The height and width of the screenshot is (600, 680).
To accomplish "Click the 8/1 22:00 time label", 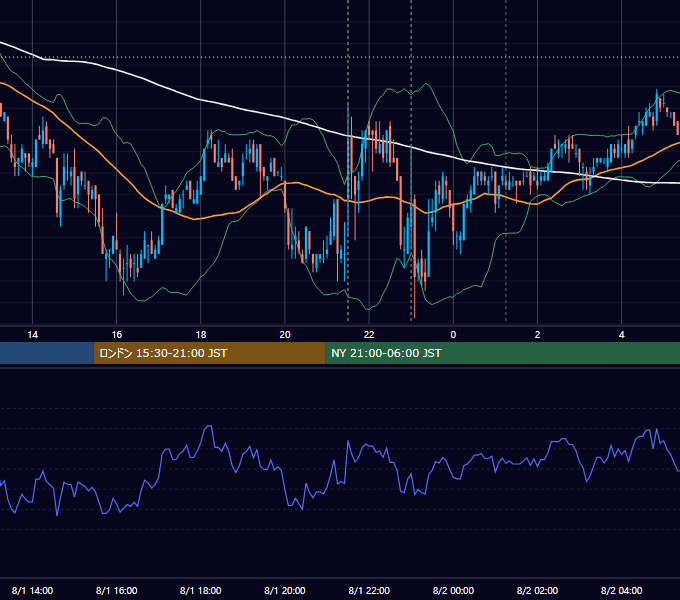I will 369,590.
